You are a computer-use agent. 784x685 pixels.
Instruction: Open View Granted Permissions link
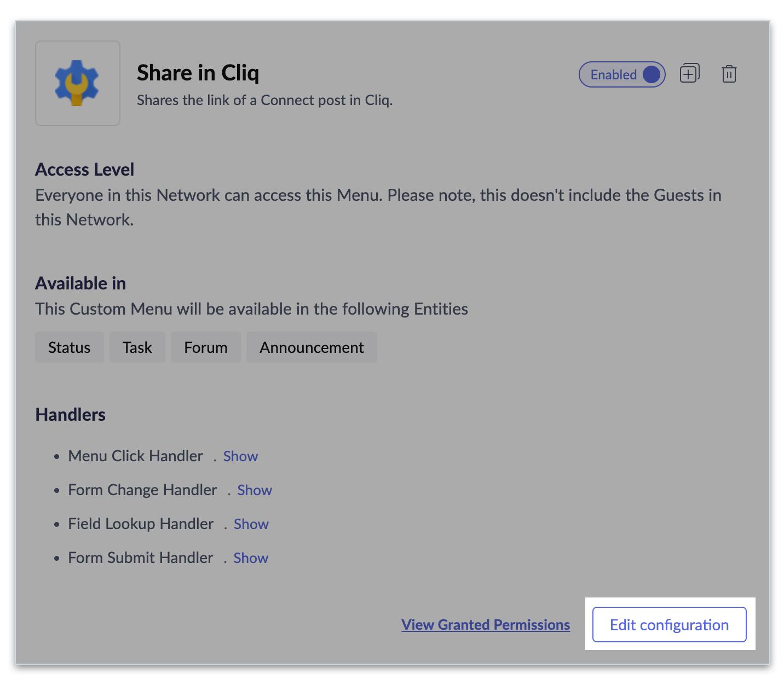point(486,625)
